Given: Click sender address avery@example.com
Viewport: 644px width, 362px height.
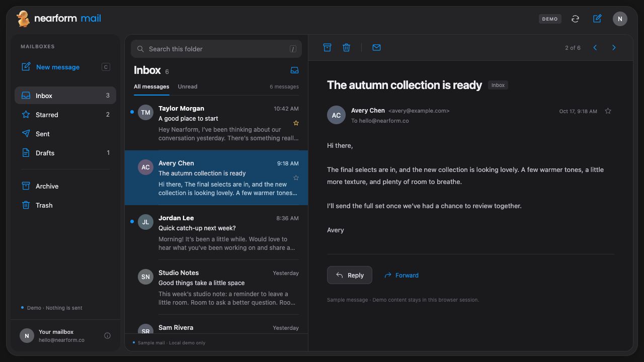Looking at the screenshot, I should [x=419, y=111].
